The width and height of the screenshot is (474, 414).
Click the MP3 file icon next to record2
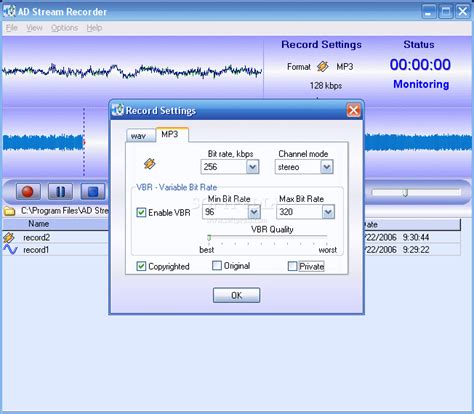click(9, 237)
